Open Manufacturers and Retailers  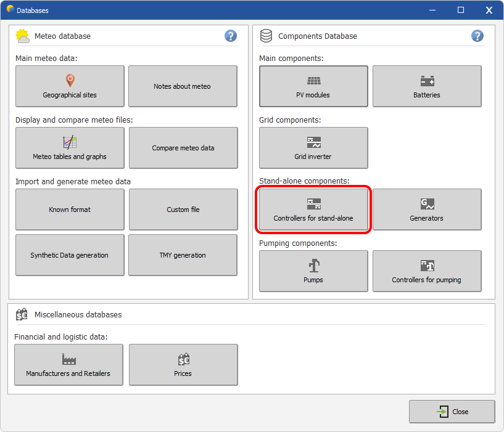[68, 365]
